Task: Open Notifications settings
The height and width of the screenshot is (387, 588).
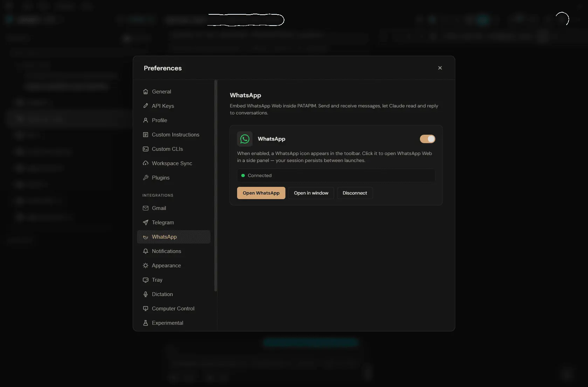Action: [174, 251]
